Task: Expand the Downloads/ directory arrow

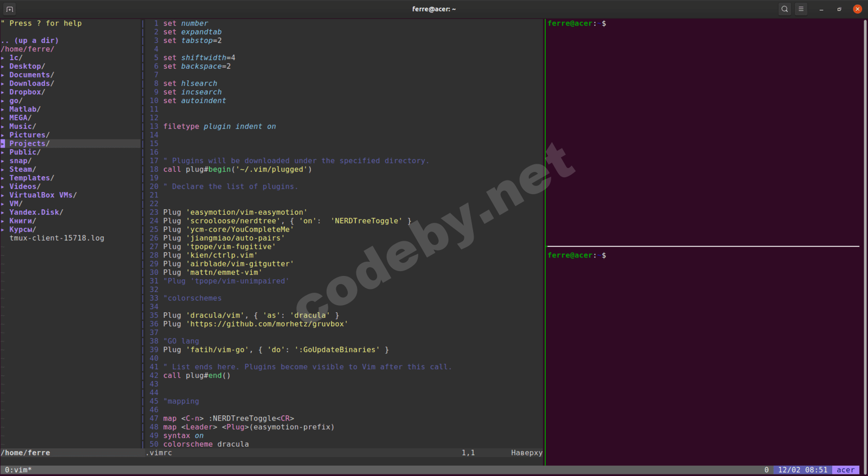Action: point(3,83)
